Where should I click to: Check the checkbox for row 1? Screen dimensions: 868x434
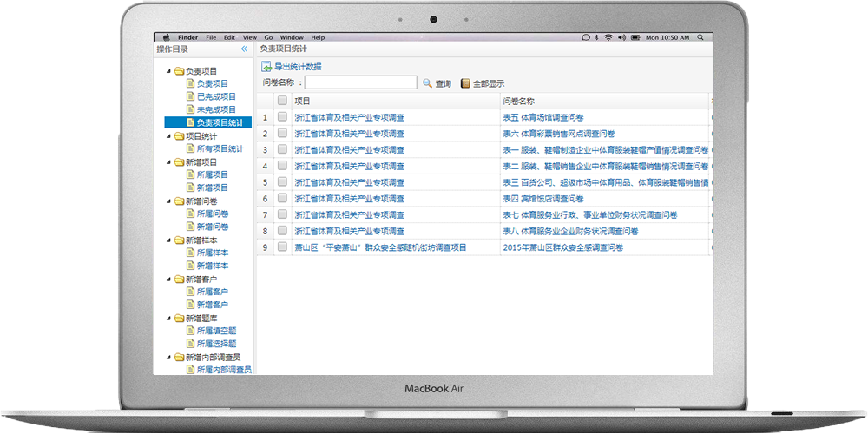[282, 117]
